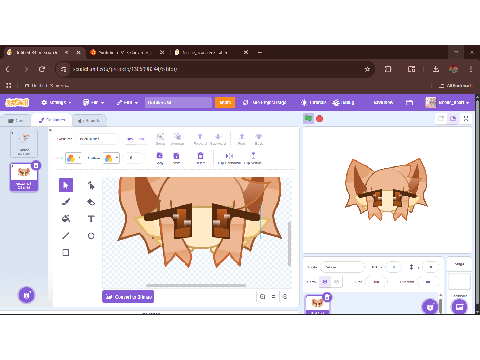The height and width of the screenshot is (360, 480).
Task: Open the Outline color dropdown
Action: [x=111, y=158]
